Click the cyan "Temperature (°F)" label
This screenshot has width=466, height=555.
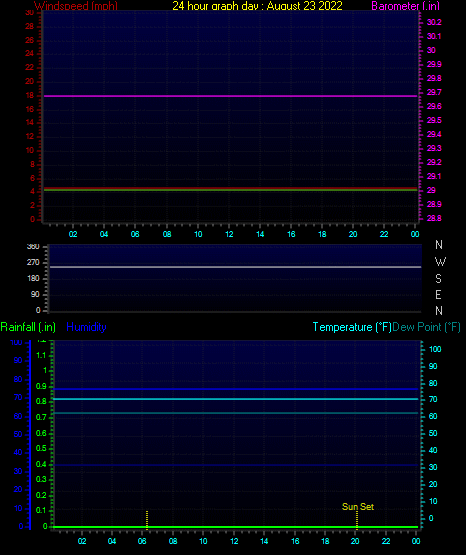pyautogui.click(x=352, y=327)
